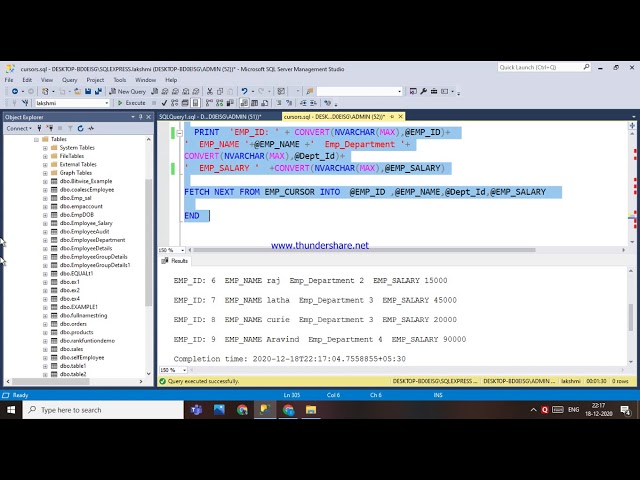Click the Increase Indent icon
640x480 pixels.
[313, 103]
